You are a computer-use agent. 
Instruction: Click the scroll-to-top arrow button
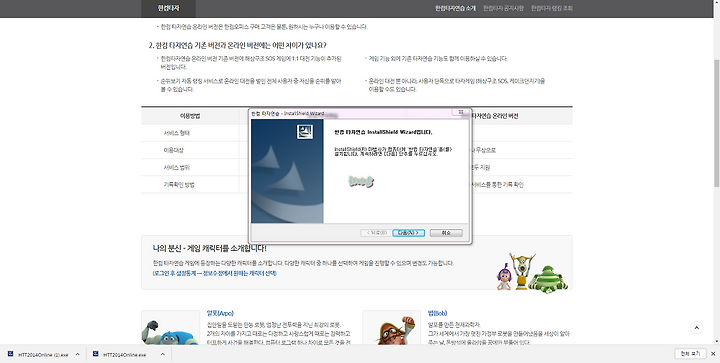697,328
